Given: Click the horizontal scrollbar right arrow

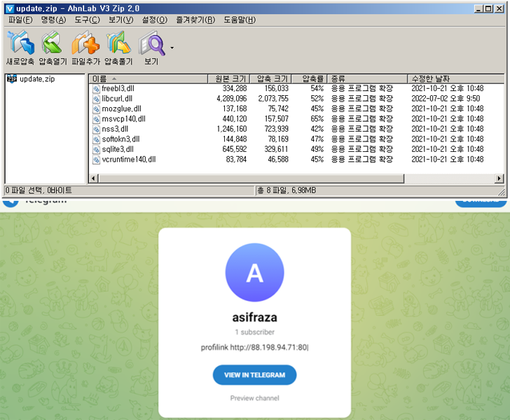Looking at the screenshot, I should 499,179.
